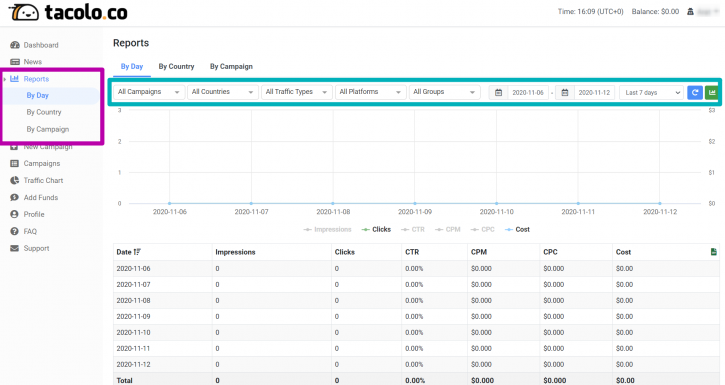Screen dimensions: 725x385
Task: Click the start date calendar icon
Action: (x=498, y=92)
